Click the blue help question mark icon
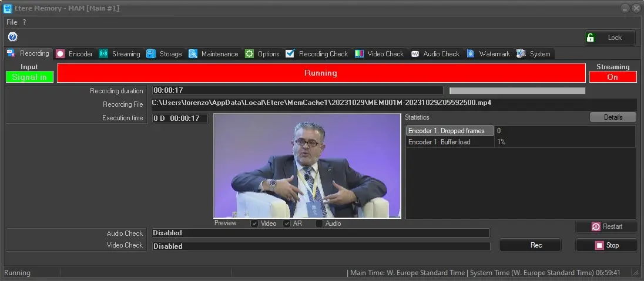644x281 pixels. pos(12,37)
